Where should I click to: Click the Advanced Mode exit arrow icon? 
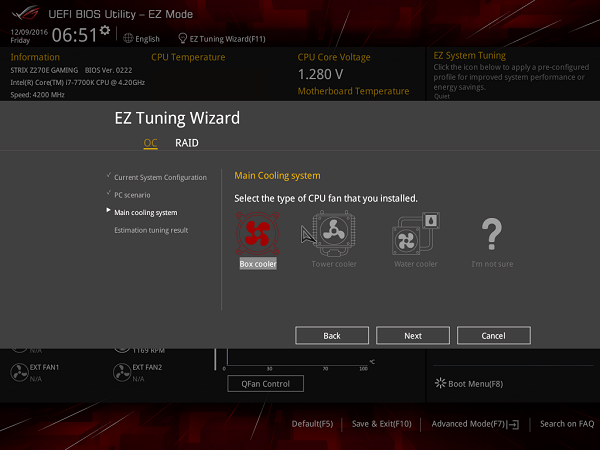[x=514, y=424]
